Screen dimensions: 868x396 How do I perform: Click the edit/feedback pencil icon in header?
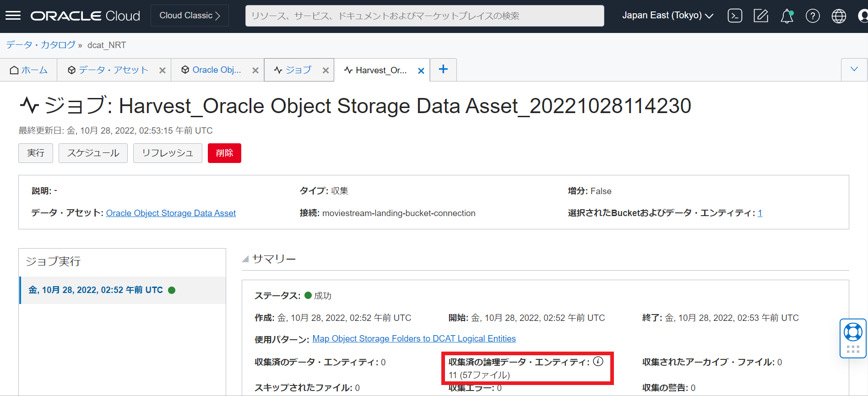[761, 16]
